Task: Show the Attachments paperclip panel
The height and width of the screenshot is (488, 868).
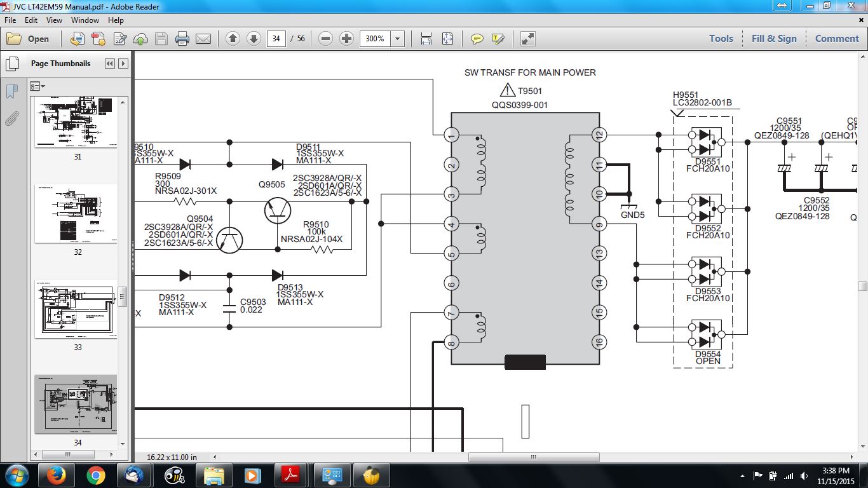Action: pyautogui.click(x=11, y=118)
